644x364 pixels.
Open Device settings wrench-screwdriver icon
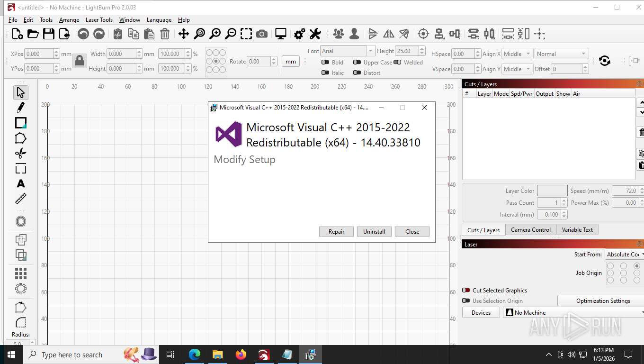coord(315,34)
